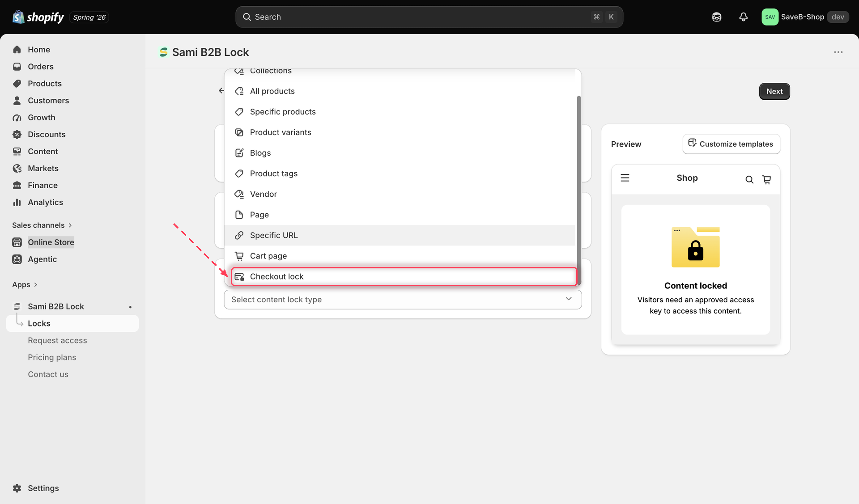Click the back arrow beside the form
The width and height of the screenshot is (859, 504).
[x=221, y=91]
